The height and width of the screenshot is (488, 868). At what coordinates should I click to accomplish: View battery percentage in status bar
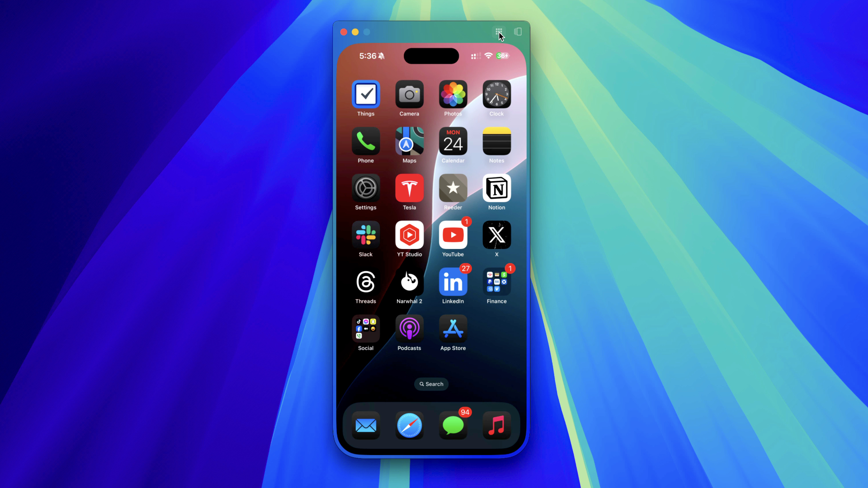click(x=503, y=56)
